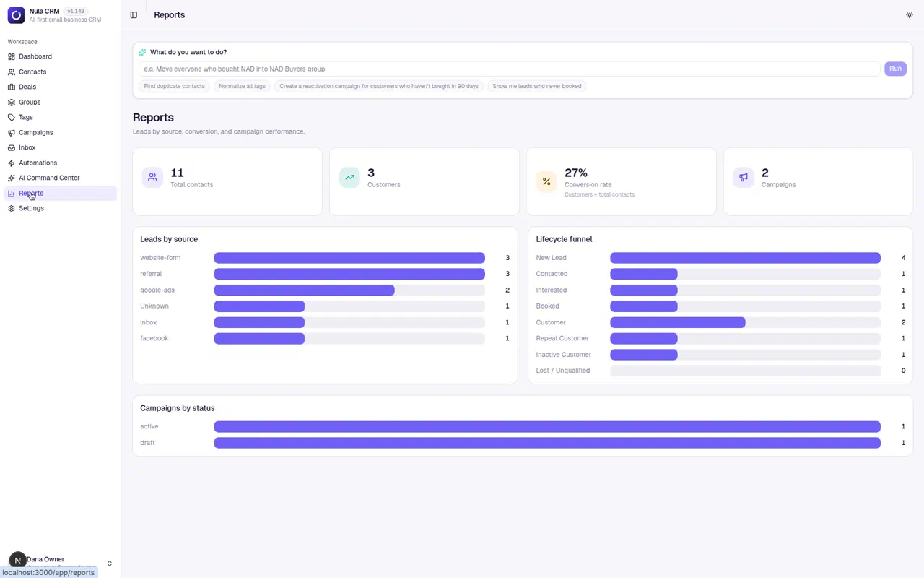Click the Total contacts people icon
The width and height of the screenshot is (924, 578).
[152, 177]
